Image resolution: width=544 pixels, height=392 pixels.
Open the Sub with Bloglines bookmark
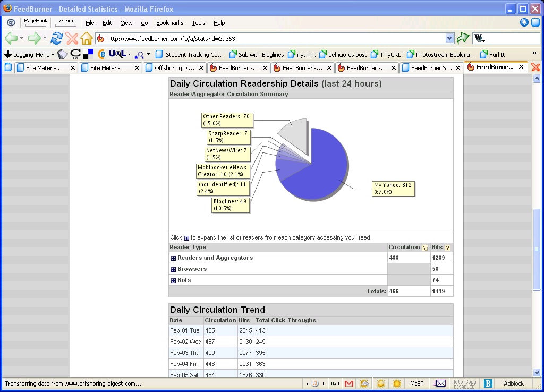click(257, 55)
